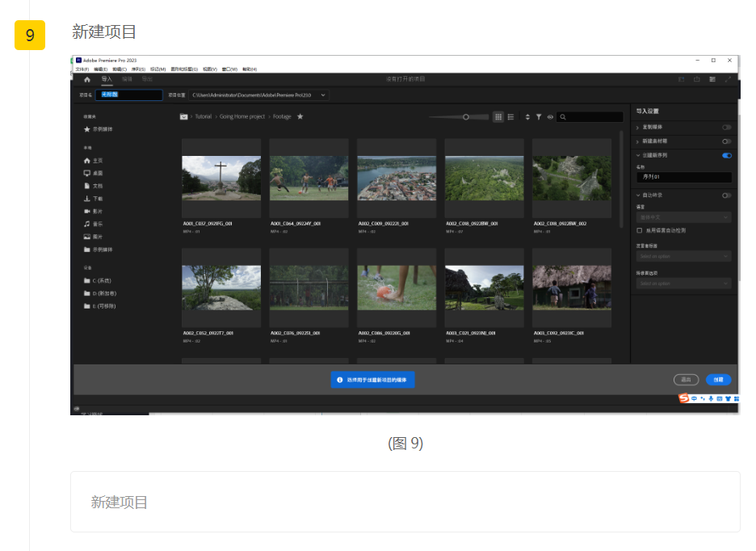Open the 下载 downloads location
Screen dimensions: 756x551
94,199
